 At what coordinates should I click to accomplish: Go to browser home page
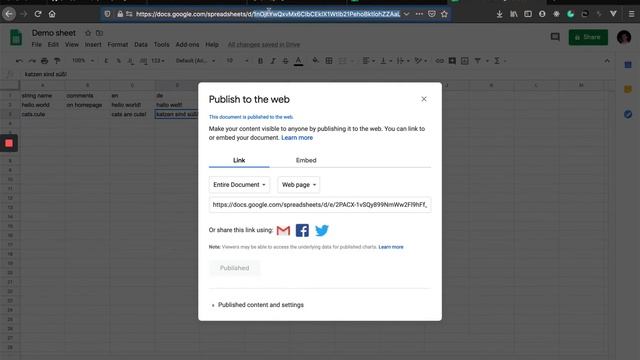(52, 14)
